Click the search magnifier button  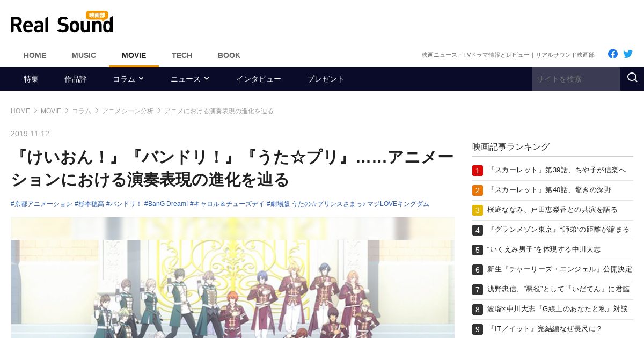632,78
